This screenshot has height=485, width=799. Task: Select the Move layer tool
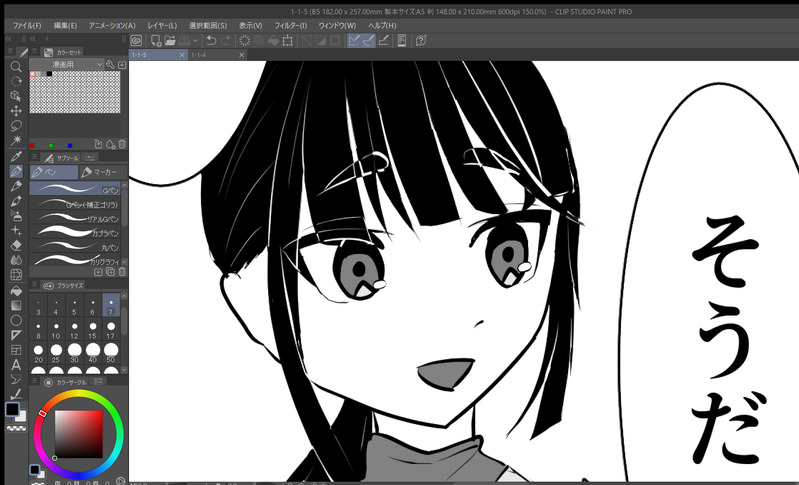[16, 111]
